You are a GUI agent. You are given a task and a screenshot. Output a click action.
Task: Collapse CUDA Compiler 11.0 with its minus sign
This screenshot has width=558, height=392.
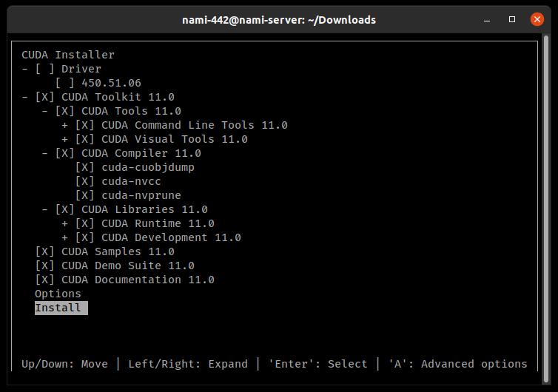(x=44, y=153)
